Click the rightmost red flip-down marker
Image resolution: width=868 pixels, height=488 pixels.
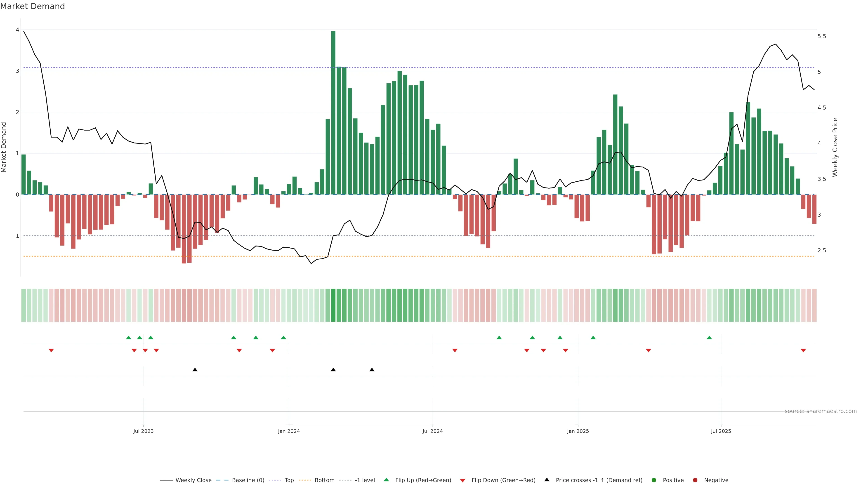(x=803, y=351)
